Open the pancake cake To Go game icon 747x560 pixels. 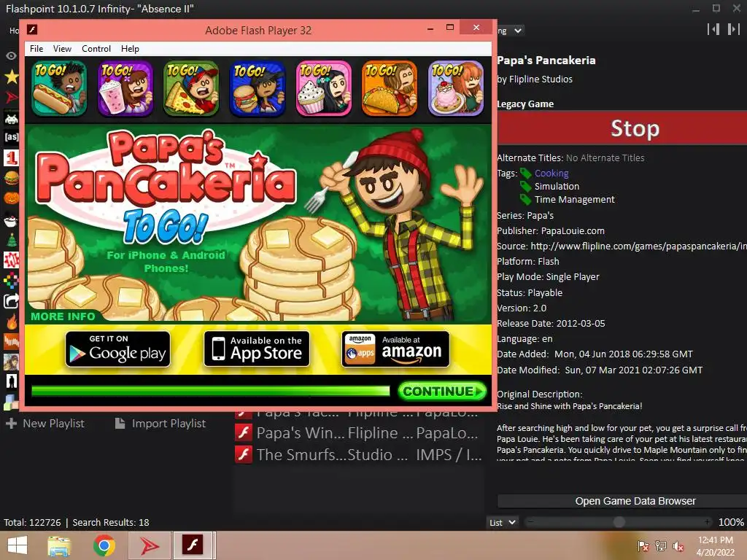pyautogui.click(x=455, y=88)
